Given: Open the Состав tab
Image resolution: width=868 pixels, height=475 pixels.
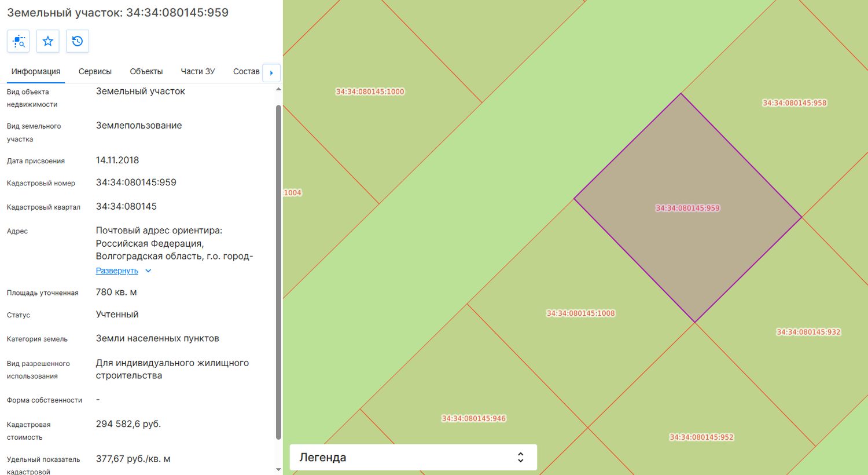Looking at the screenshot, I should coord(247,72).
